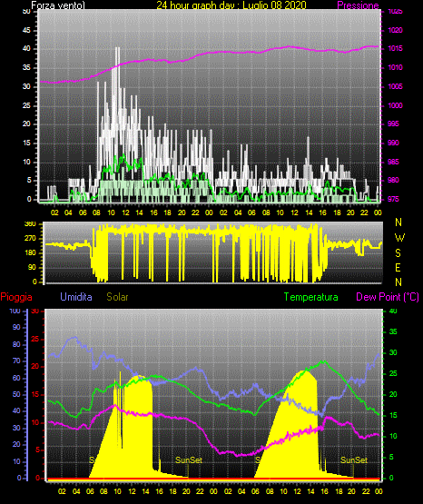
Task: Click the 'Dew Point (°C)' legend label
Action: pyautogui.click(x=388, y=297)
